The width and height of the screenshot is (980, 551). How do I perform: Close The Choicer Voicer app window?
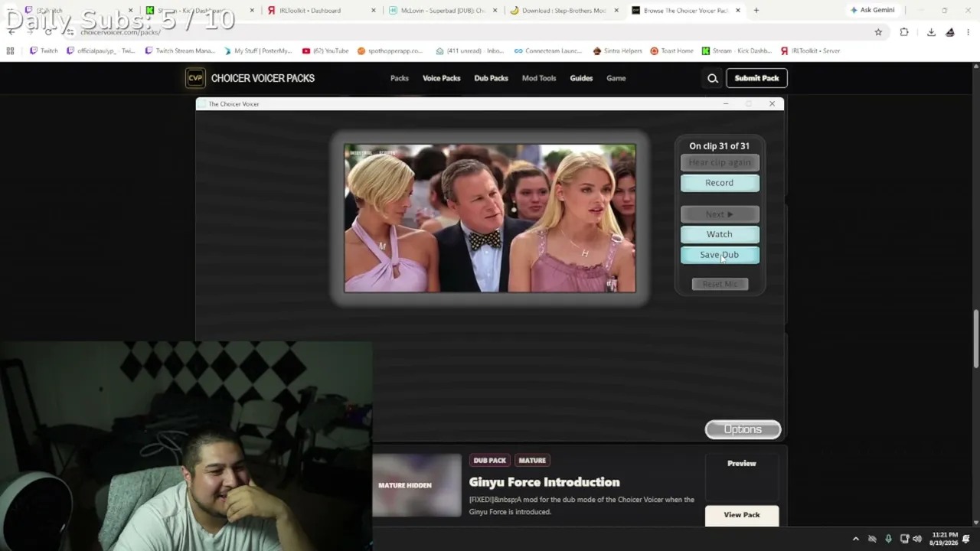(x=772, y=104)
